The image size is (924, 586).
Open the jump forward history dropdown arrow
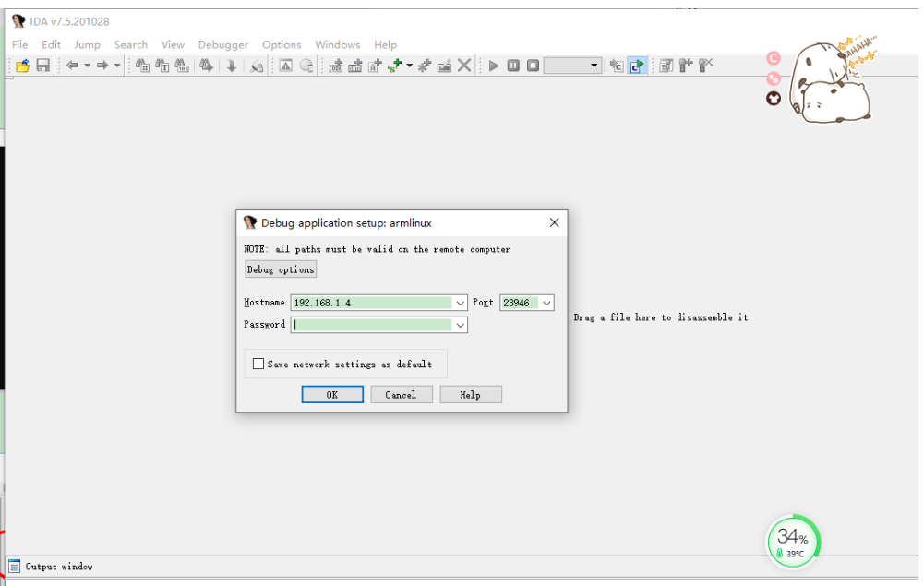coord(117,66)
